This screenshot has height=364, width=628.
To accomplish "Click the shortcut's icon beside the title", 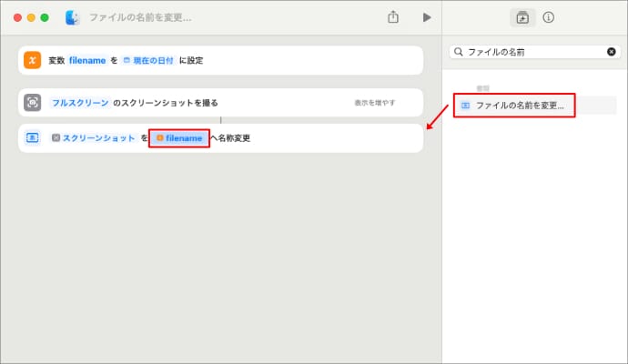I will pos(73,17).
